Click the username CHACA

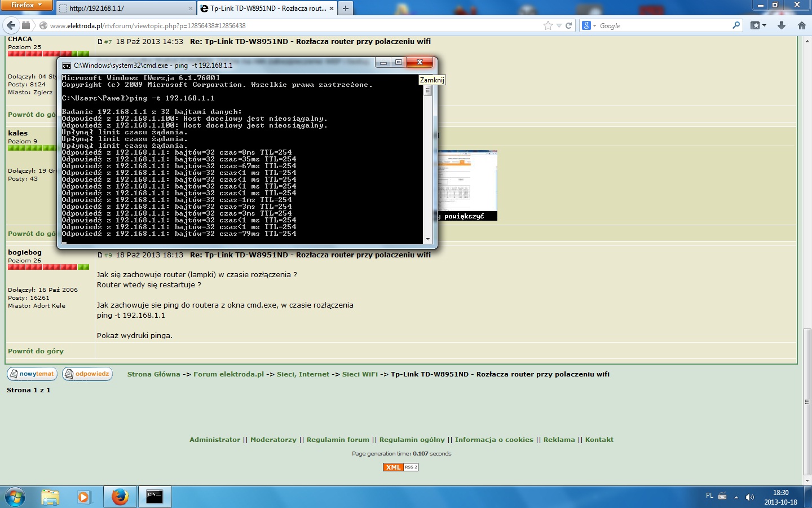[20, 39]
